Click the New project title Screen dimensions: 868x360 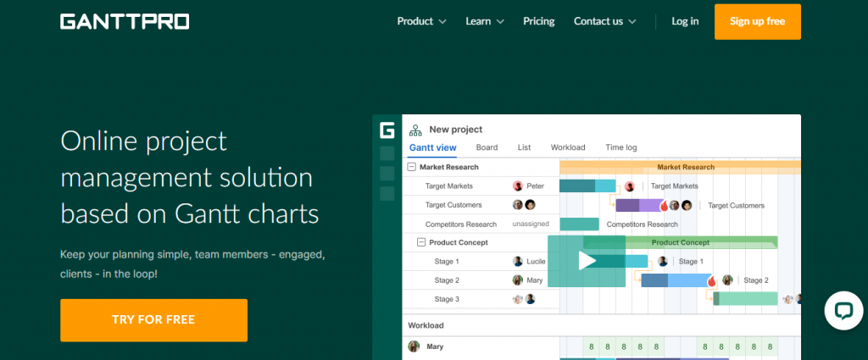coord(455,130)
